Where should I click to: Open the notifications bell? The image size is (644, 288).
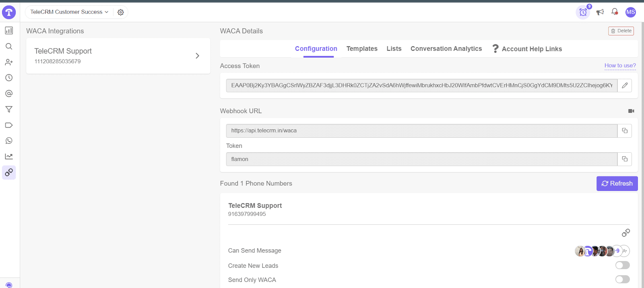point(615,12)
